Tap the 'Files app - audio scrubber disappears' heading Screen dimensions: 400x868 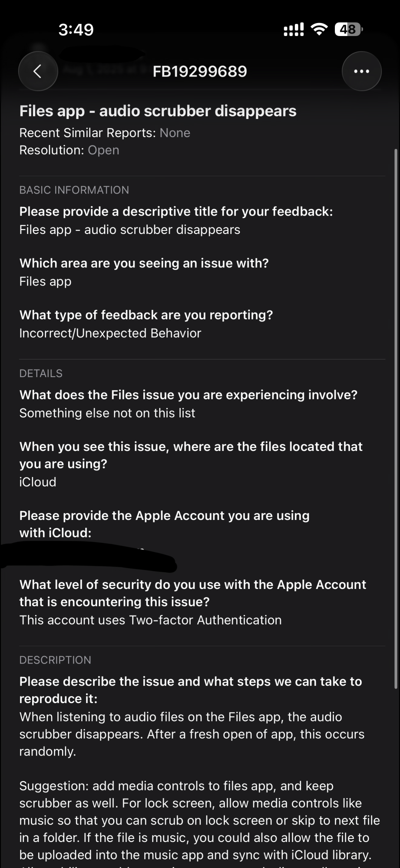(158, 111)
